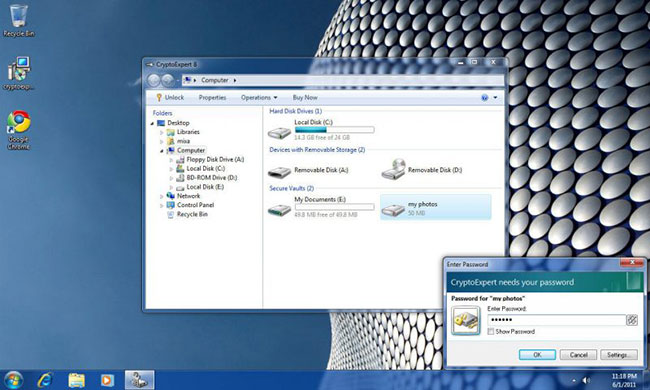This screenshot has height=390, width=650.
Task: Click the Local Disk (C:) capacity bar
Action: coord(334,130)
